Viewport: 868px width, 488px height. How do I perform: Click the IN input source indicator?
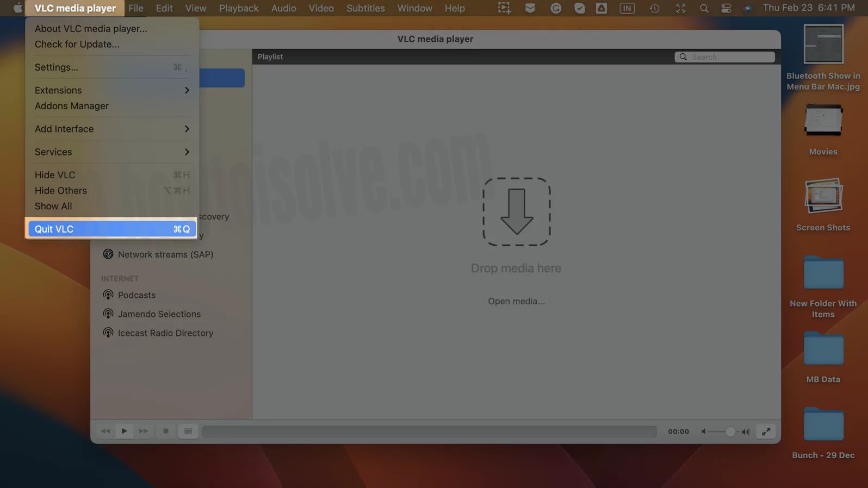[x=627, y=8]
